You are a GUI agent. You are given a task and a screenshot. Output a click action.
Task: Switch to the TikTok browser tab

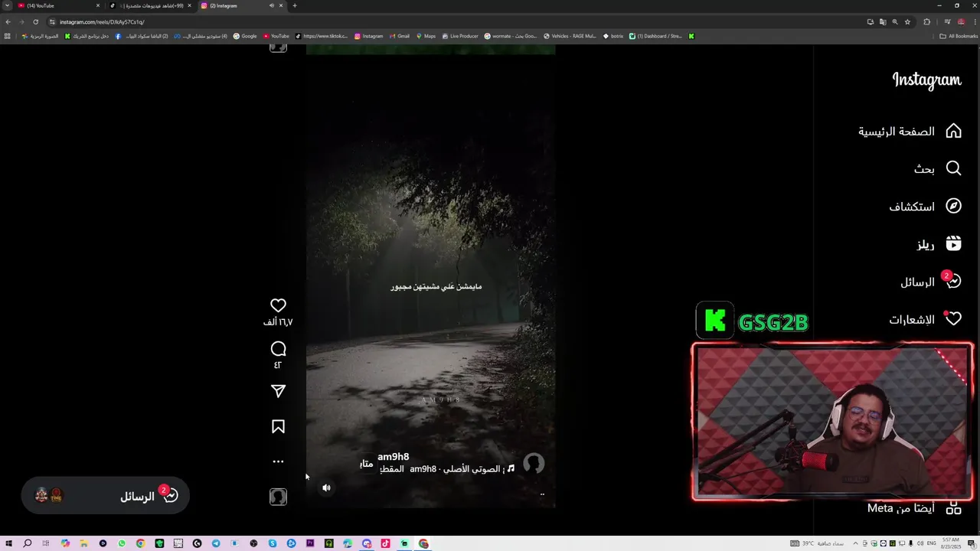(149, 5)
